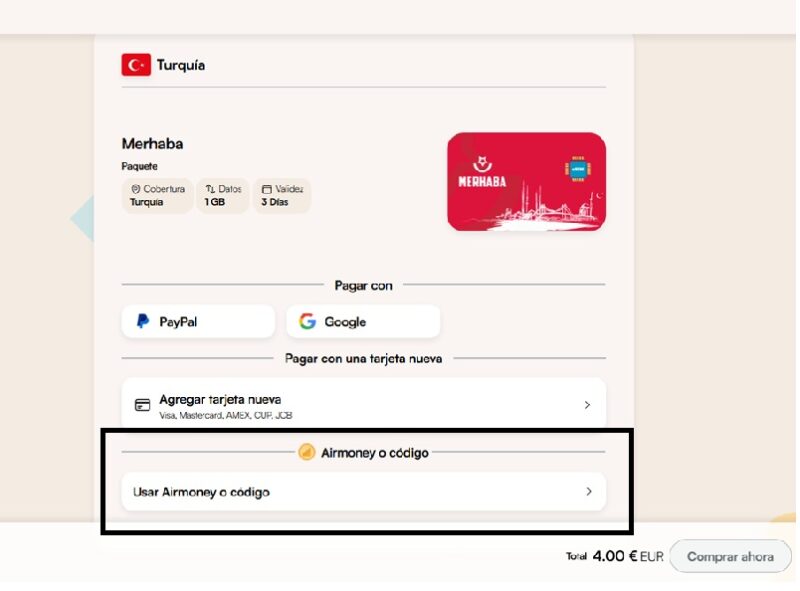Click the Airmoney coin icon
The height and width of the screenshot is (591, 800).
[307, 452]
